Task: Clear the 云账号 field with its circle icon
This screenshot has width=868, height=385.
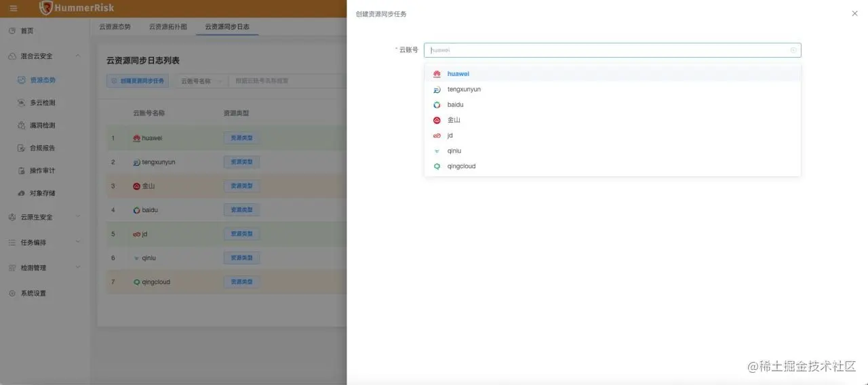Action: [793, 50]
